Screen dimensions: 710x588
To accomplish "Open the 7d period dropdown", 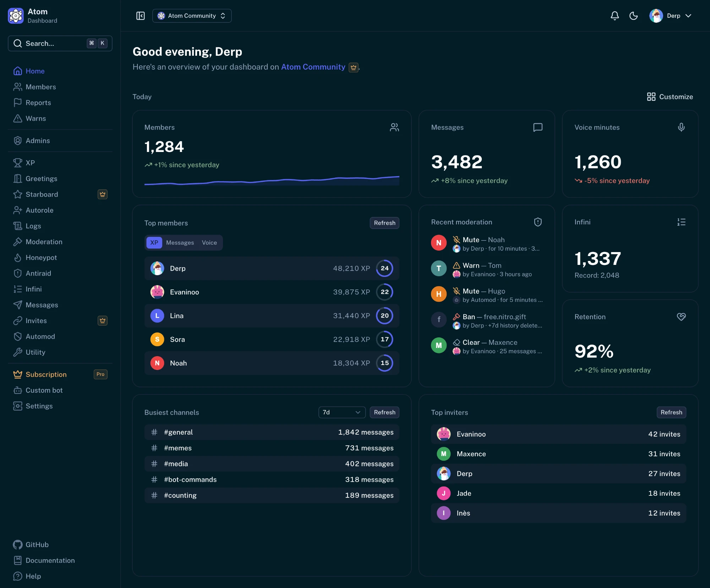I will pos(342,412).
